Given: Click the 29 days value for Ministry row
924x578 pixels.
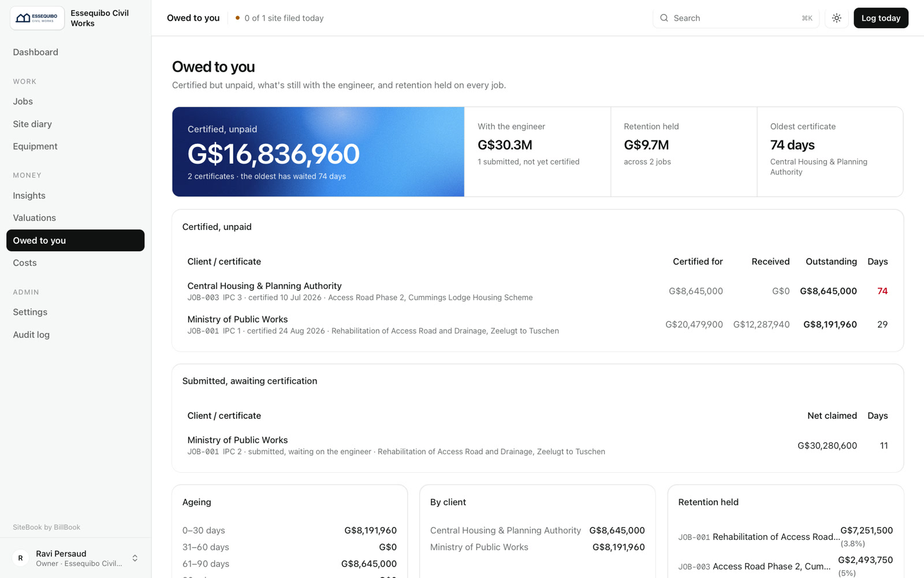Looking at the screenshot, I should coord(882,325).
